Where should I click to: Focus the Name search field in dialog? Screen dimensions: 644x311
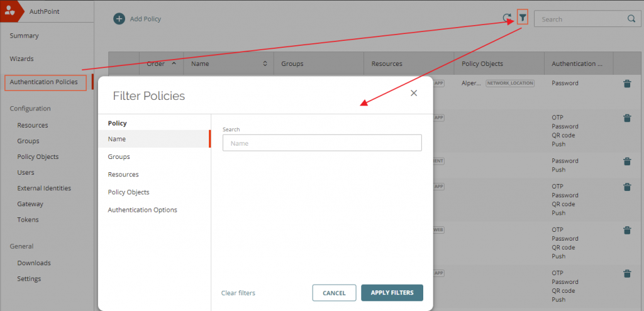321,143
